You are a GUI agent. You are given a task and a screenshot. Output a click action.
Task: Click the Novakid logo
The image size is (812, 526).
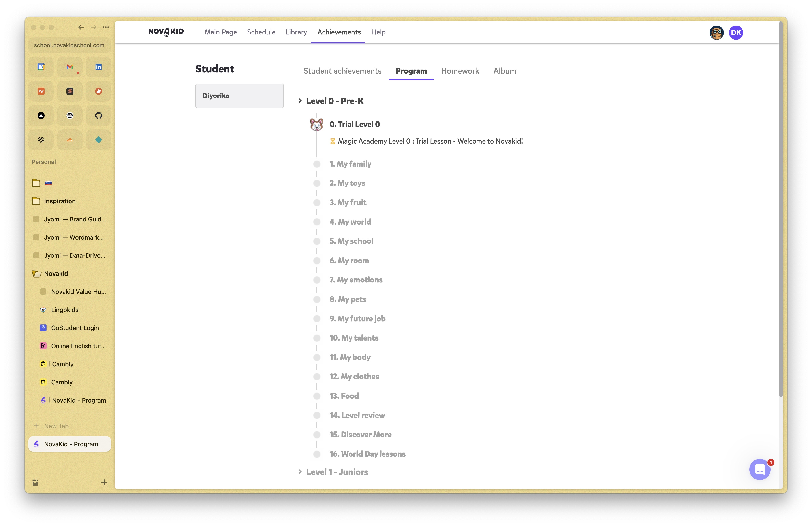tap(166, 32)
